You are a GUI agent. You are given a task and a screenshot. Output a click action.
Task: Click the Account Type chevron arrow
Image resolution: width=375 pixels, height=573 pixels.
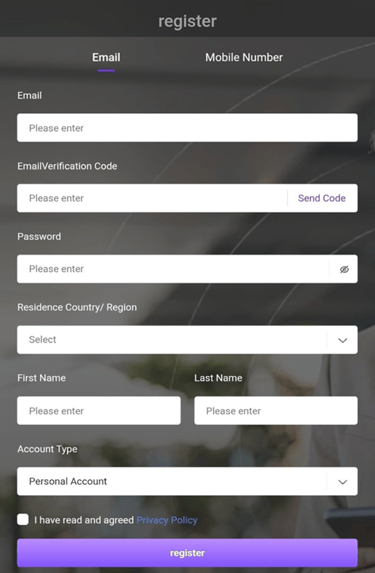(x=342, y=482)
